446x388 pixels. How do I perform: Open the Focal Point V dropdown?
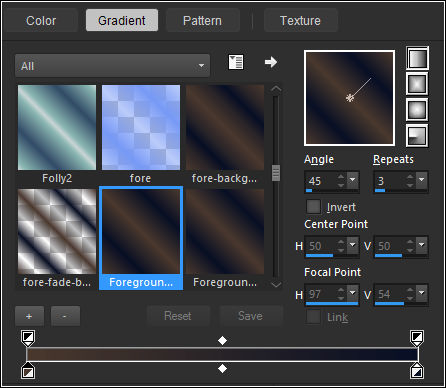point(422,294)
